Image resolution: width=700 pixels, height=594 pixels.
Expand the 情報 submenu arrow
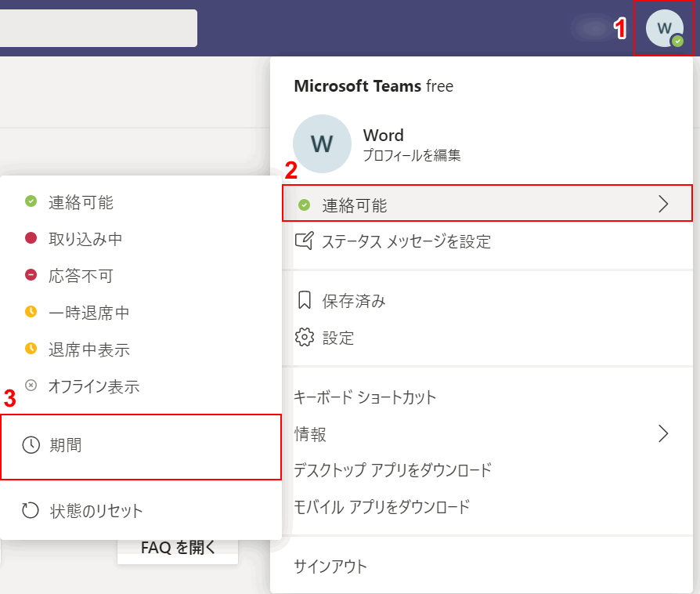[663, 433]
